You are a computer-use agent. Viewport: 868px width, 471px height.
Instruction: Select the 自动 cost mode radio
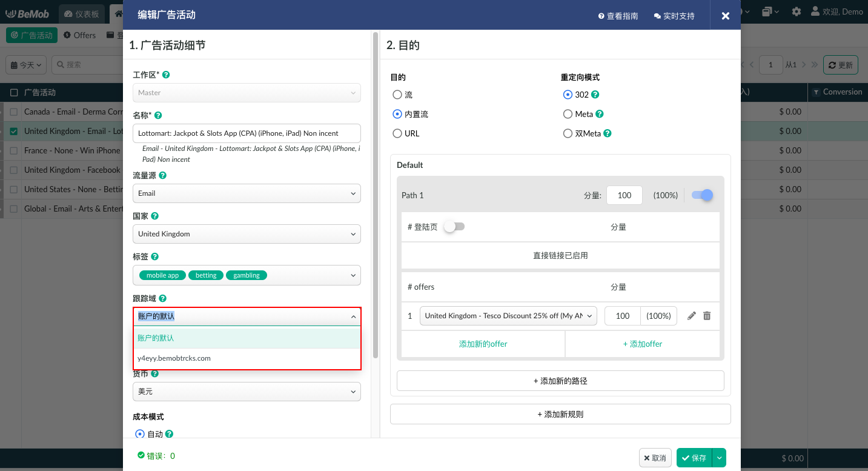point(140,434)
